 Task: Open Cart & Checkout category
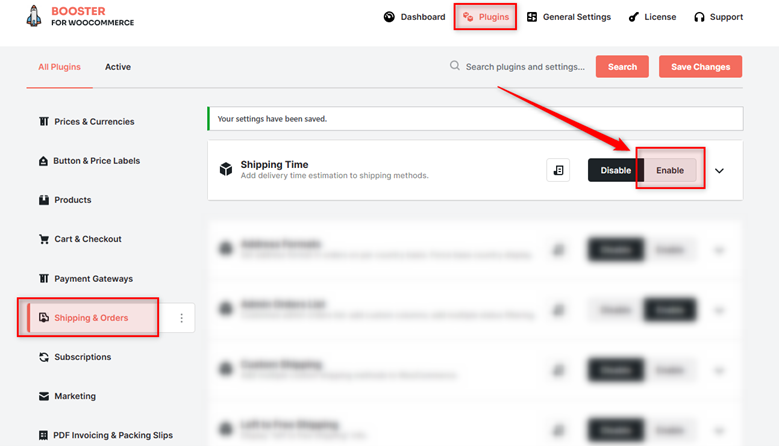pyautogui.click(x=80, y=239)
